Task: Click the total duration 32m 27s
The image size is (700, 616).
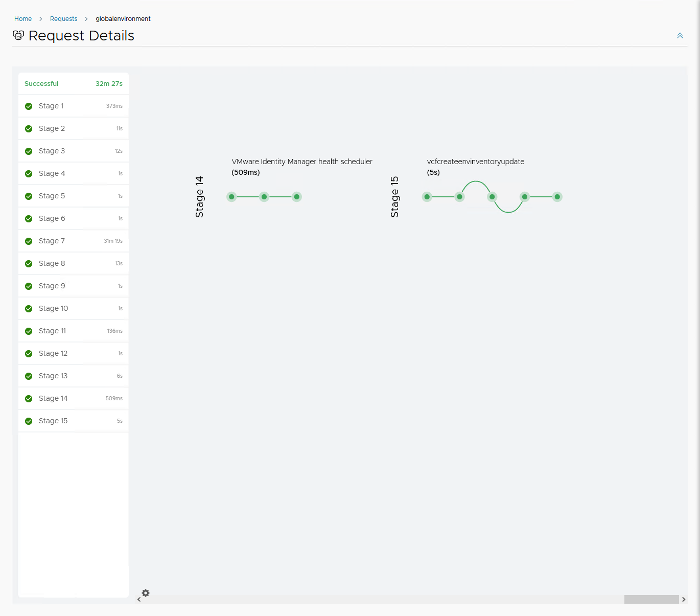Action: click(109, 83)
